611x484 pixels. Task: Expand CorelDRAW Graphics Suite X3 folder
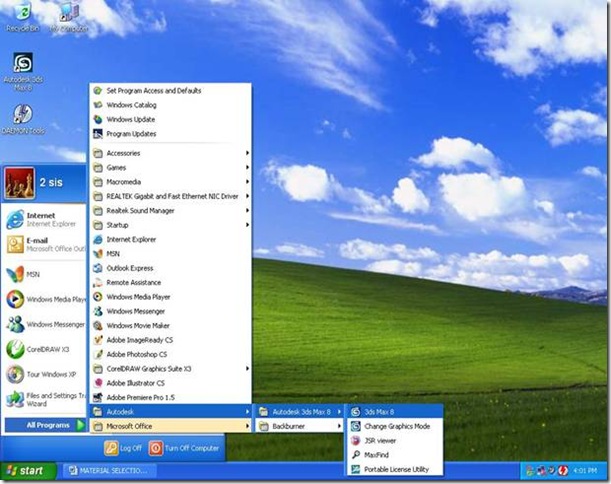(x=170, y=369)
